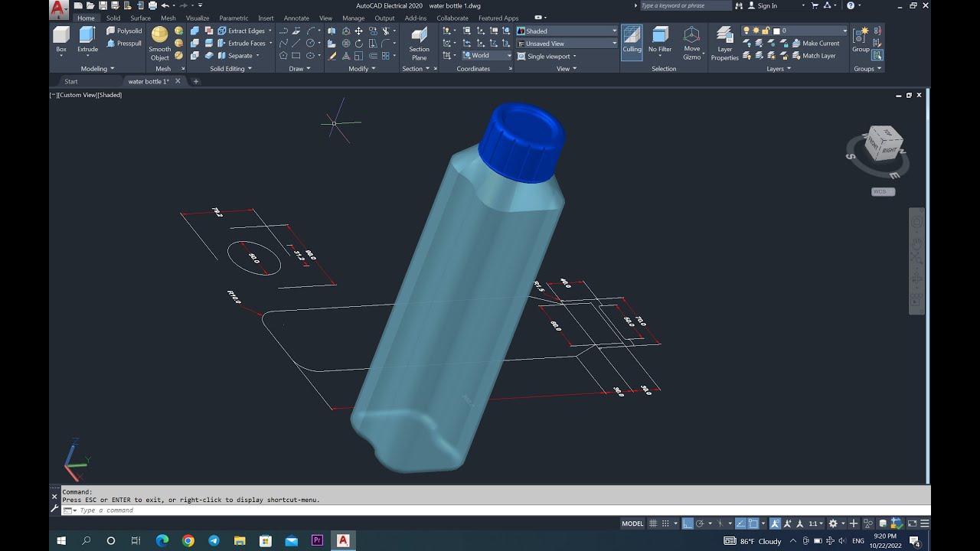This screenshot has width=980, height=551.
Task: Open the Visualize ribbon tab
Action: pyautogui.click(x=198, y=18)
